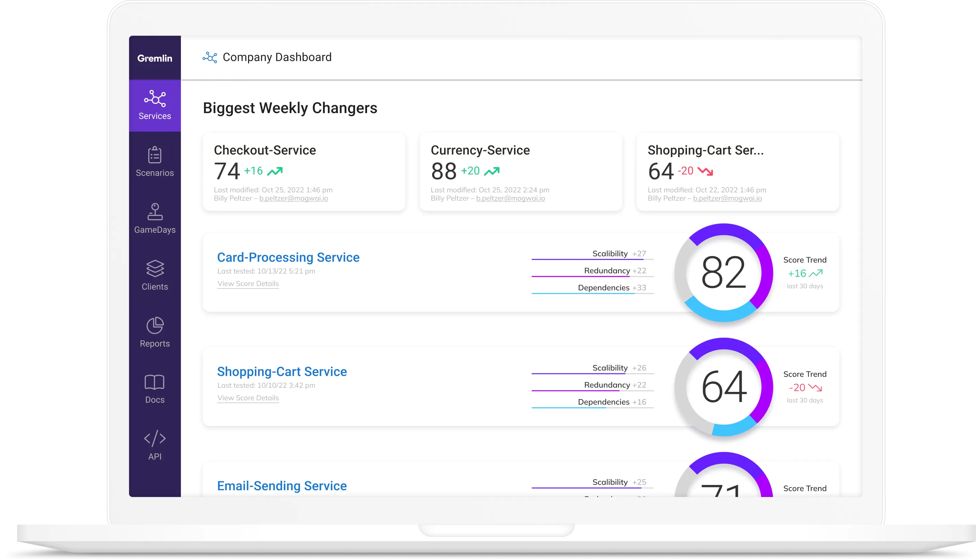View Score Details for Shopping-Cart Service

pyautogui.click(x=248, y=398)
